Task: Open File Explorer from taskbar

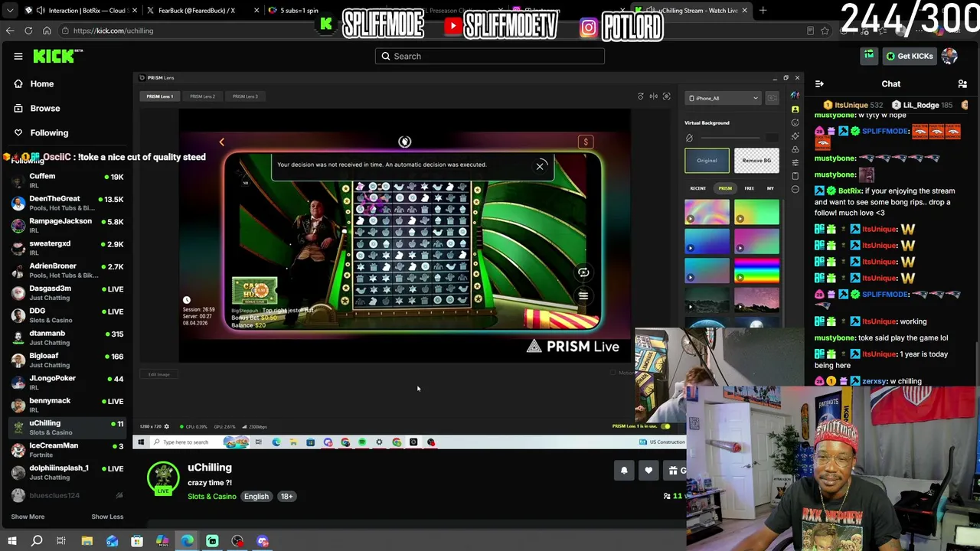Action: pos(87,541)
